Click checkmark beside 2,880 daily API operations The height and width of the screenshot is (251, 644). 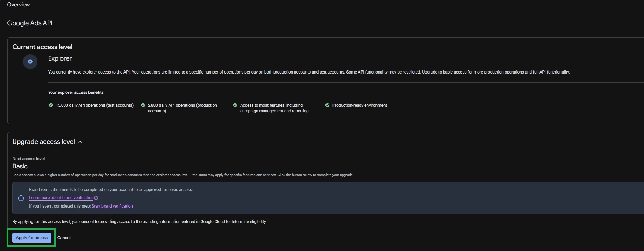point(143,105)
